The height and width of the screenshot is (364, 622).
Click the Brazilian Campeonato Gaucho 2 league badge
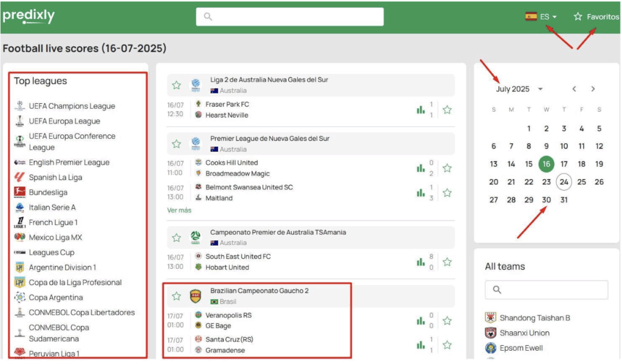tap(196, 296)
